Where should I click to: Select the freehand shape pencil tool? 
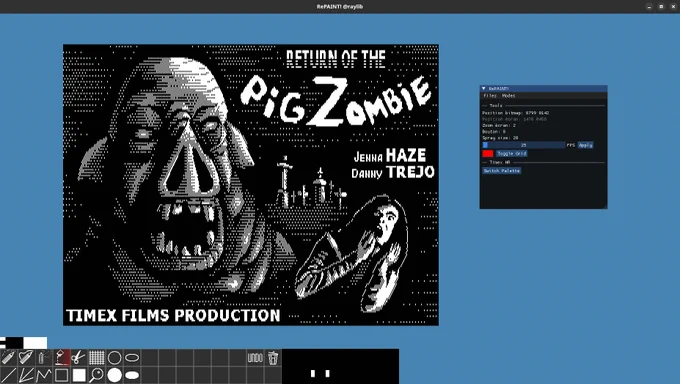tap(26, 358)
